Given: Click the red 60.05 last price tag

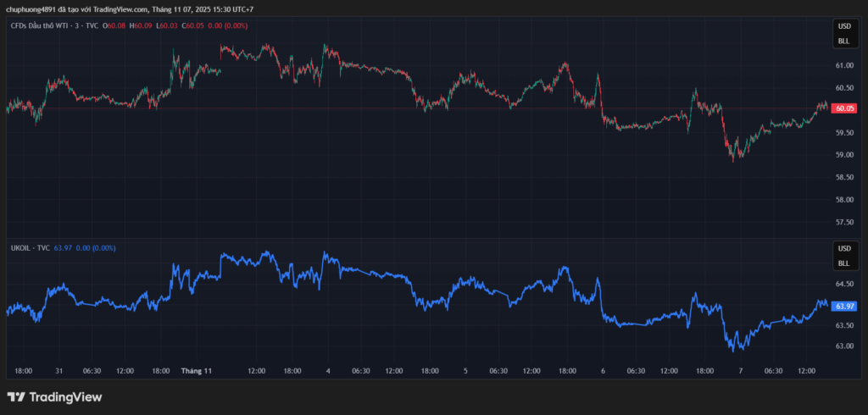Looking at the screenshot, I should tap(844, 108).
